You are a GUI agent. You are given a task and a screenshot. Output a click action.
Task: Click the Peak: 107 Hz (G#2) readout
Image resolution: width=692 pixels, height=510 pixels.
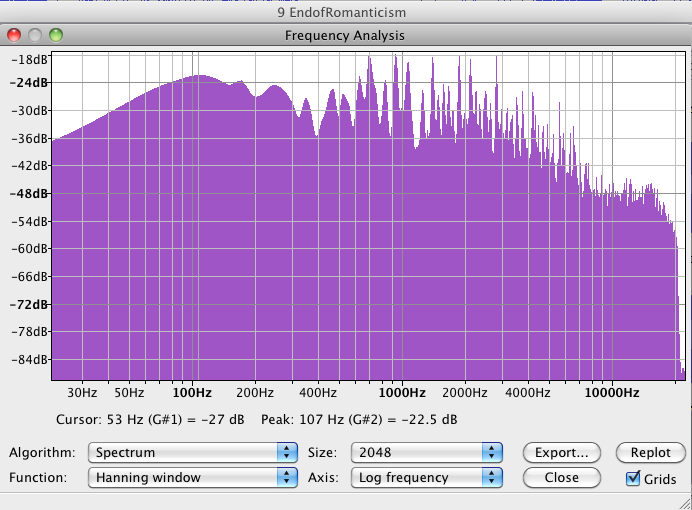(x=359, y=419)
